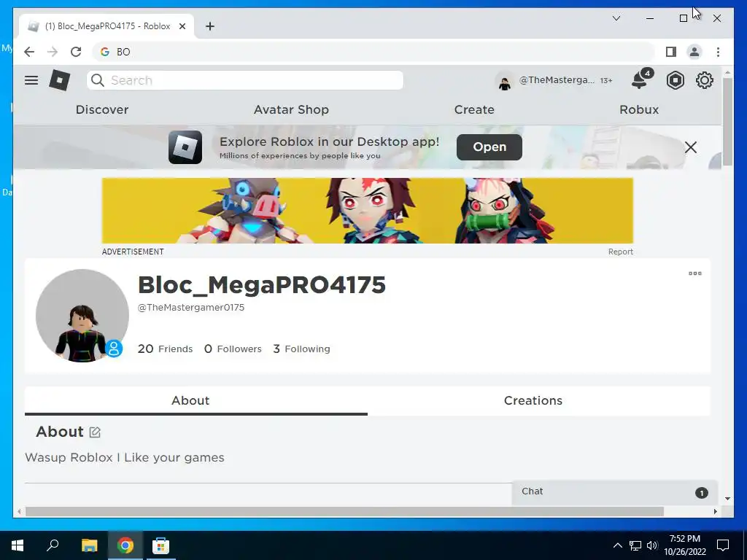
Task: Click the horizontal scrollbar thumb
Action: (x=344, y=511)
